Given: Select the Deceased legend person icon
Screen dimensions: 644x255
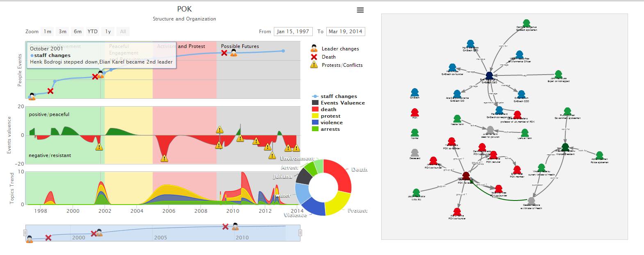Looking at the screenshot, I should click(x=414, y=153).
